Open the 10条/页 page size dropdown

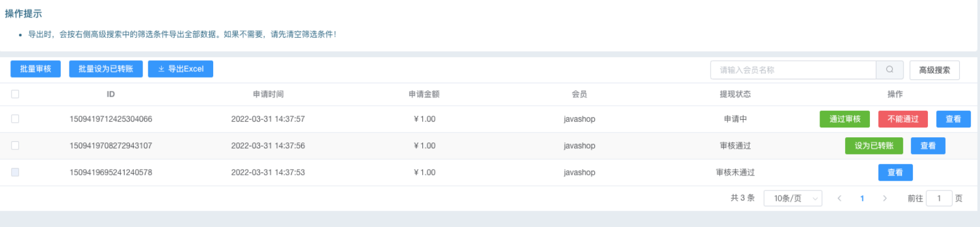point(793,198)
